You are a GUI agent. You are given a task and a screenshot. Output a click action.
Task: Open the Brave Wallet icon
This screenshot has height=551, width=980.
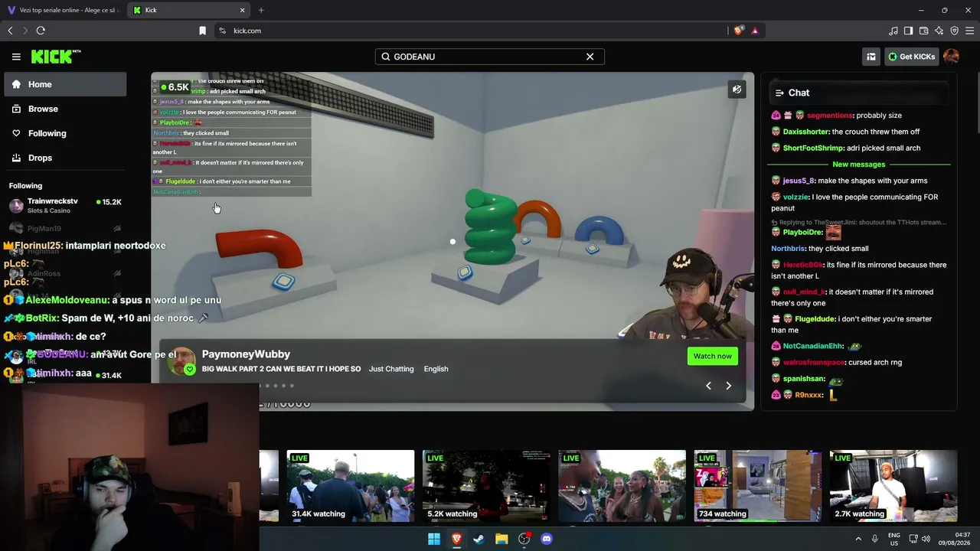click(x=923, y=31)
